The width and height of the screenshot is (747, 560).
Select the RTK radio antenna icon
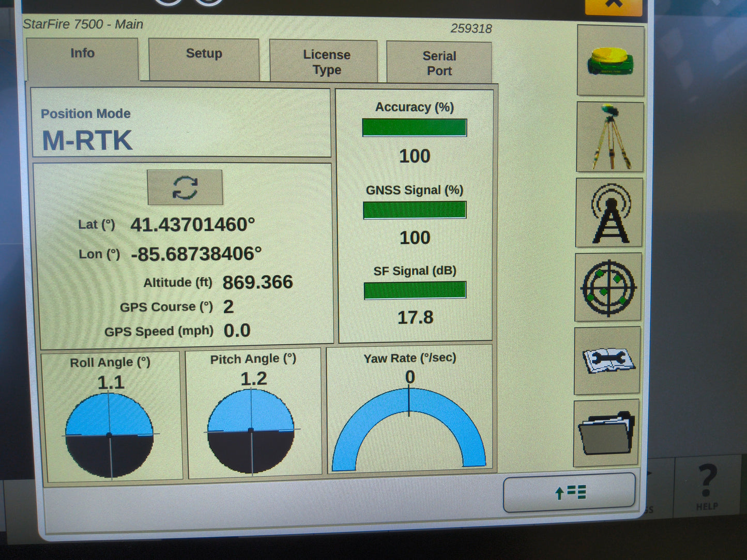point(610,213)
